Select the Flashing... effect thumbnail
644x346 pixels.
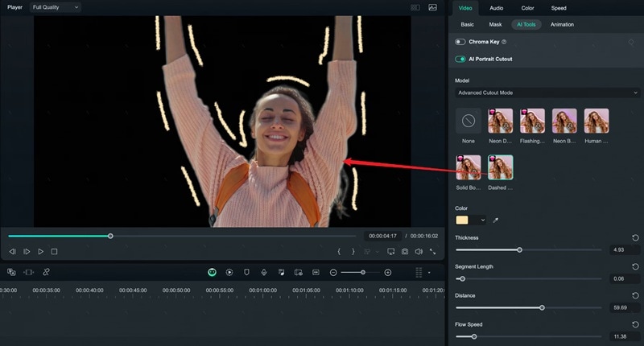(532, 121)
